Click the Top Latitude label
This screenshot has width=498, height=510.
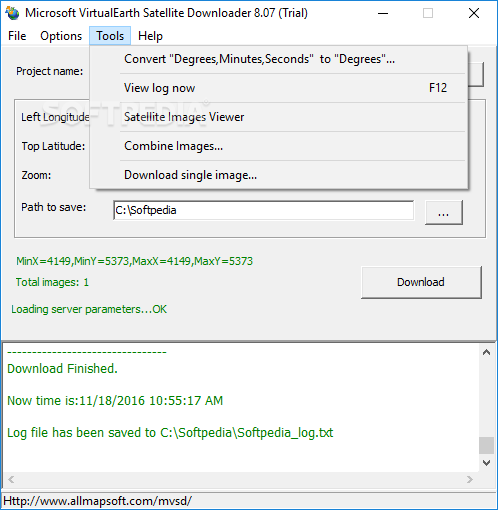(x=53, y=146)
